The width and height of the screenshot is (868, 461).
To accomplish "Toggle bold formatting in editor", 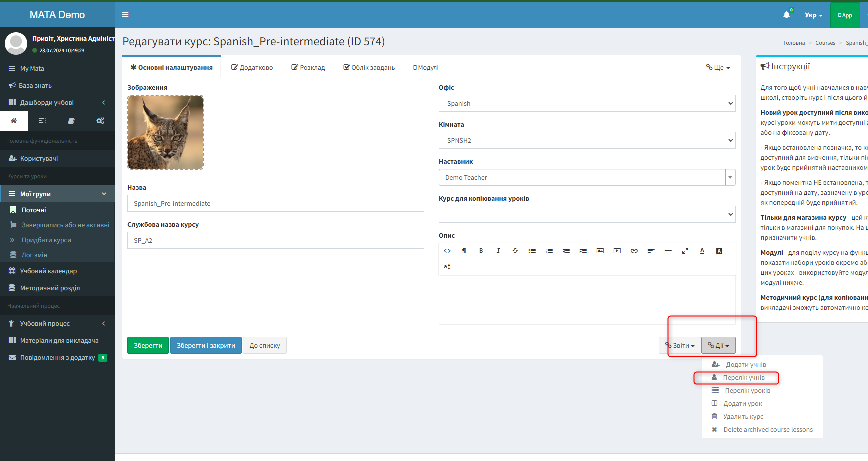I will click(481, 251).
